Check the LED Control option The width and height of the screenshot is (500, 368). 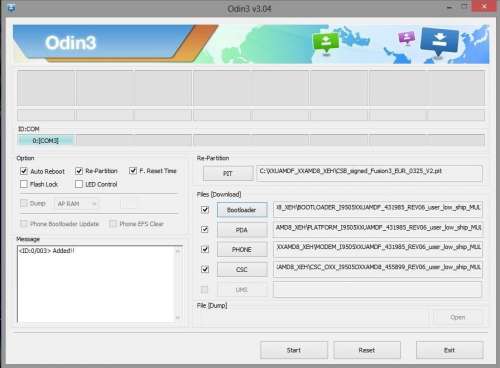click(79, 184)
